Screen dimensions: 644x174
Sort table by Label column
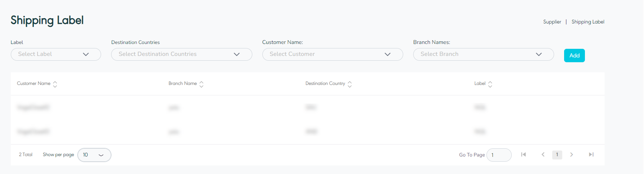click(x=490, y=84)
